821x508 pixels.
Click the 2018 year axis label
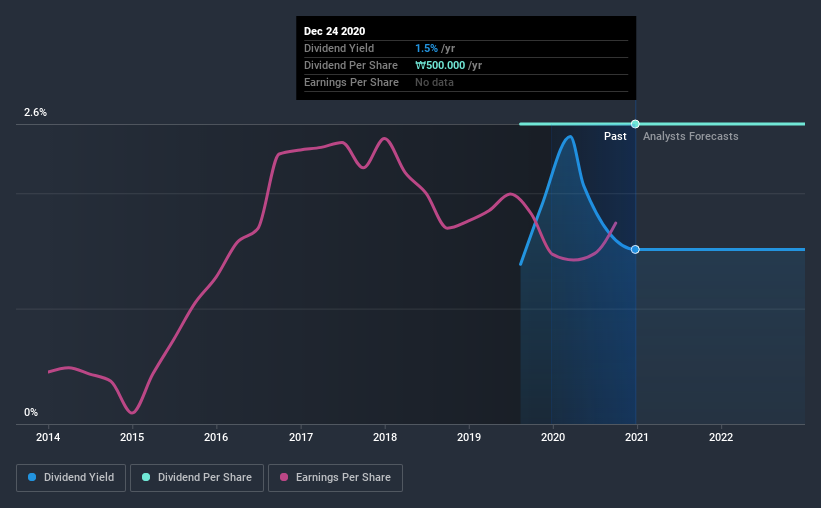click(385, 437)
